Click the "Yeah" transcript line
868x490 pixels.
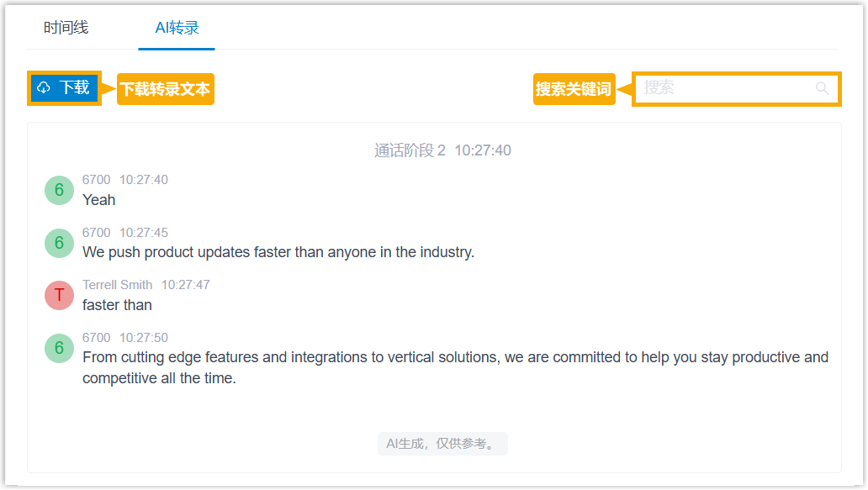tap(99, 200)
